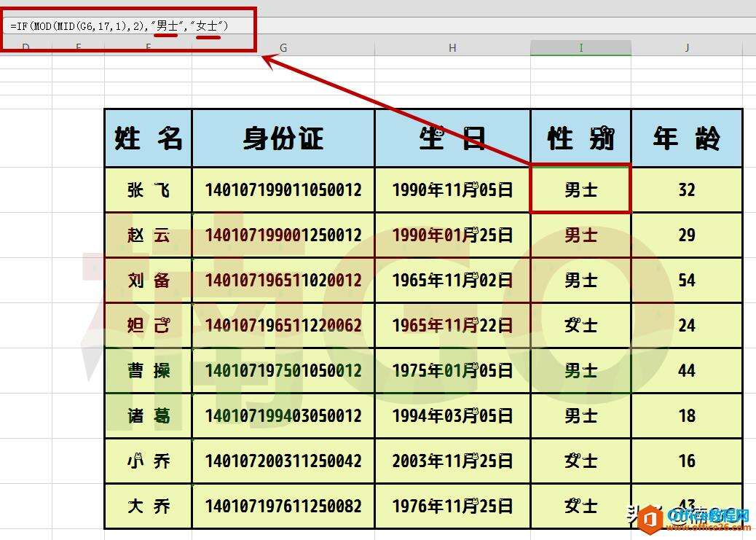This screenshot has width=756, height=540.
Task: Select ID cell 140107199403050012
Action: click(283, 415)
